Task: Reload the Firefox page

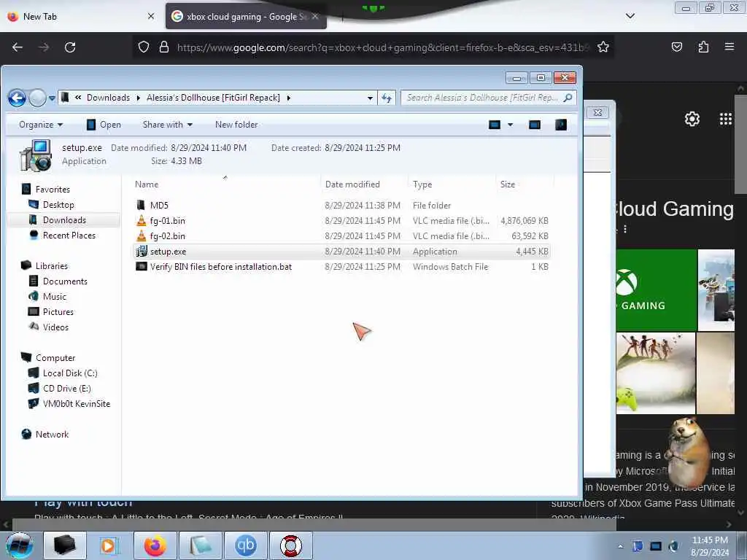Action: click(70, 47)
